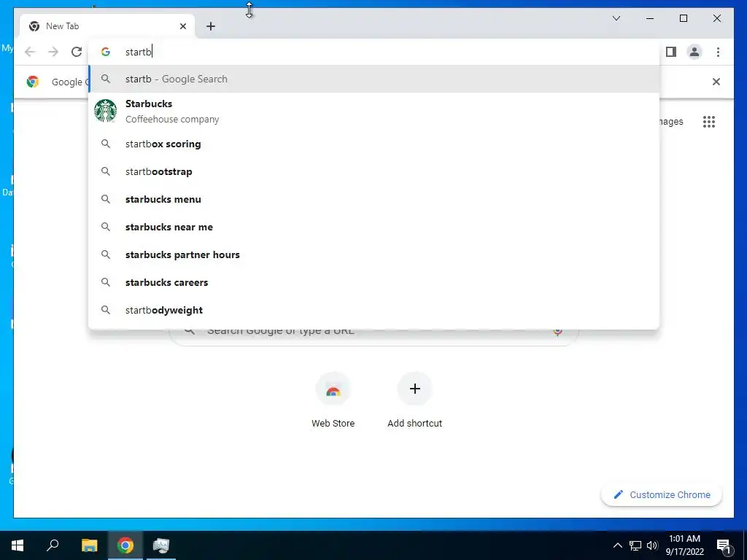Choose the 'startb - Google Search' suggestion
Viewport: 747px width, 560px height.
tap(374, 79)
